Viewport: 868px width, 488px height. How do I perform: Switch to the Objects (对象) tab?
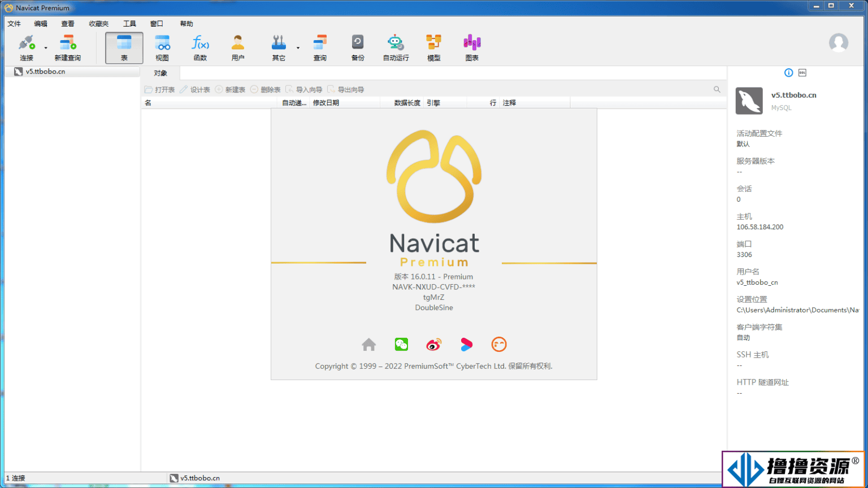pos(160,73)
